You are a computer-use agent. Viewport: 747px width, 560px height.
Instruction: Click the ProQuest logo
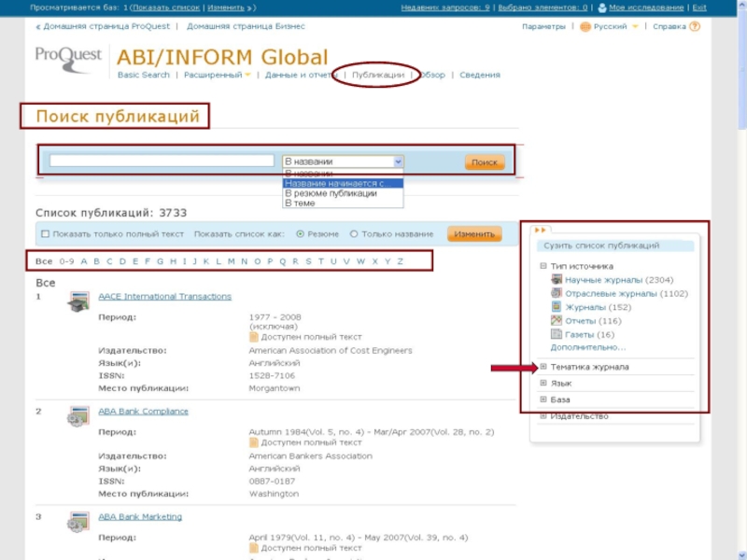tap(68, 60)
